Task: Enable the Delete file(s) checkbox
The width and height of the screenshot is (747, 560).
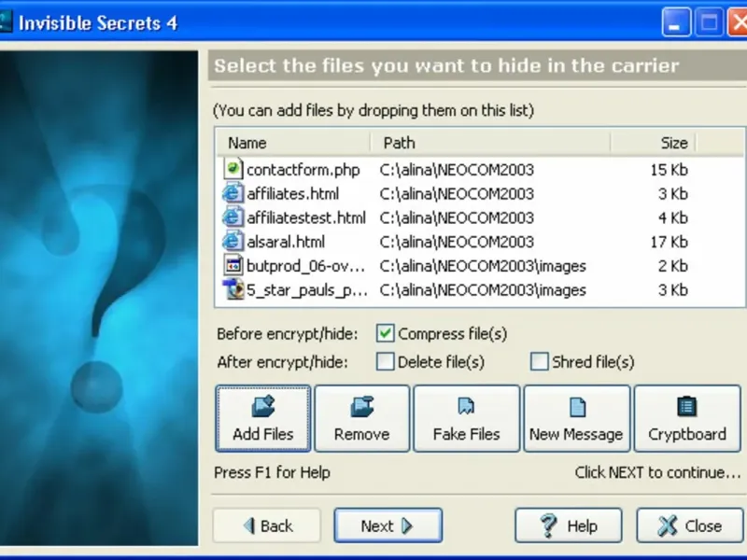Action: pyautogui.click(x=385, y=361)
